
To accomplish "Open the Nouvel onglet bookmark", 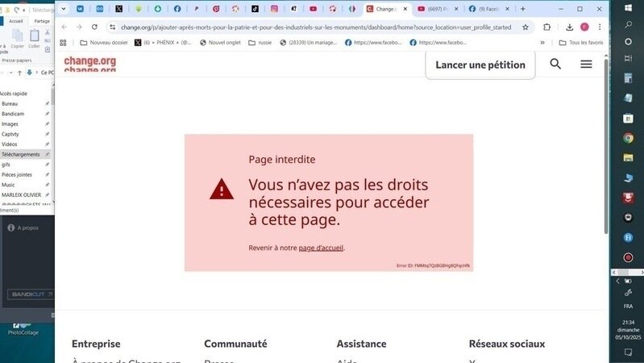I will pos(220,43).
